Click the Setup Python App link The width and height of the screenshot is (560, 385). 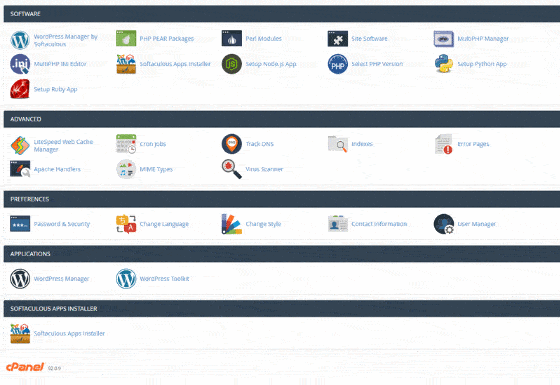point(482,64)
